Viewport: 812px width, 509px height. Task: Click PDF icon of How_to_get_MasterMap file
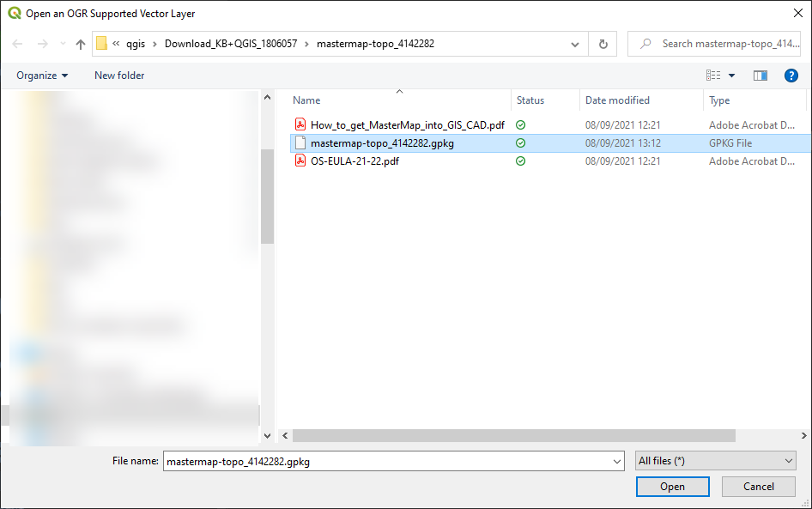300,124
